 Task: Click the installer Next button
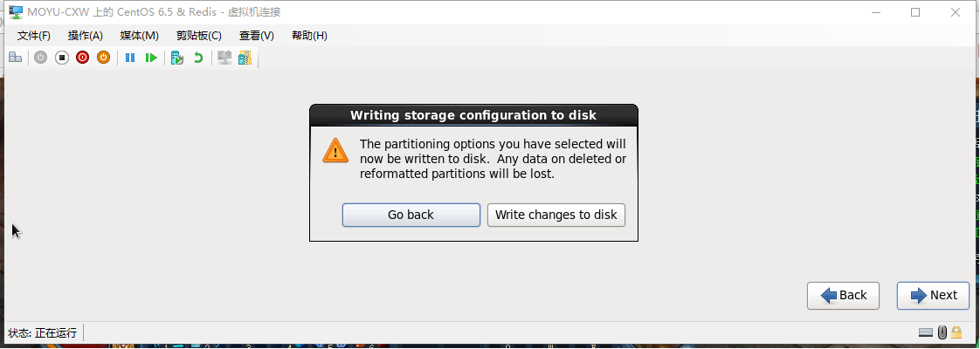[933, 295]
